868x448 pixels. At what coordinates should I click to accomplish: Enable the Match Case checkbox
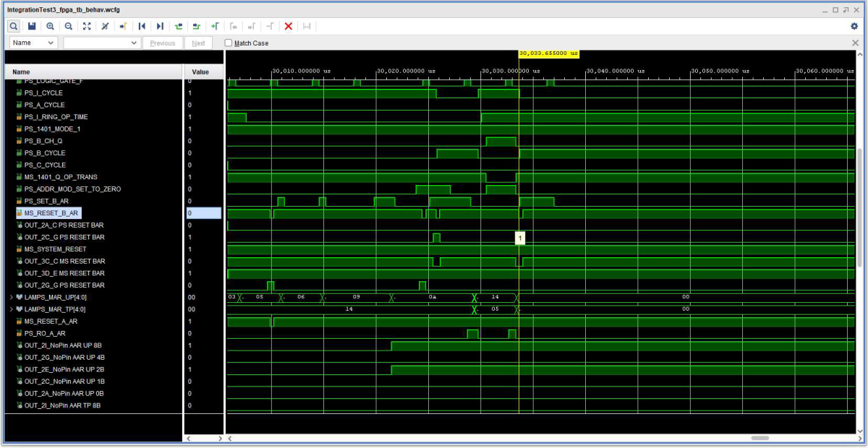229,43
